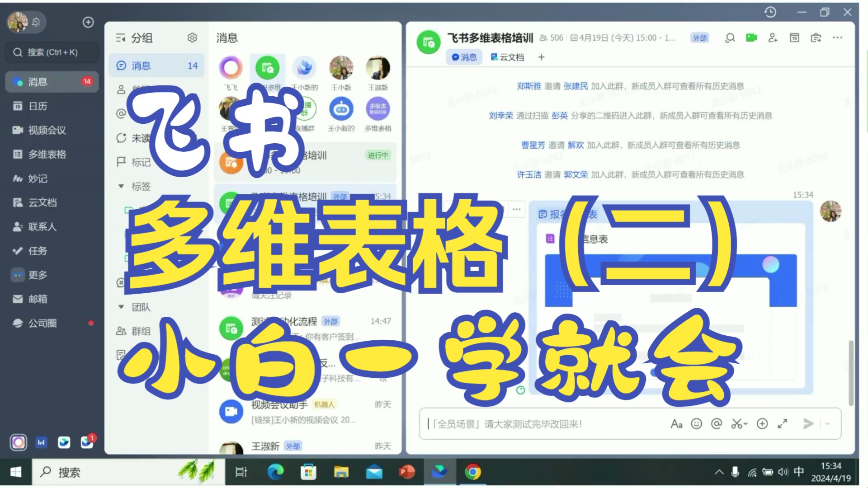Screen dimensions: 868x488
Task: Click the 外部 tag in chat header
Action: (699, 38)
